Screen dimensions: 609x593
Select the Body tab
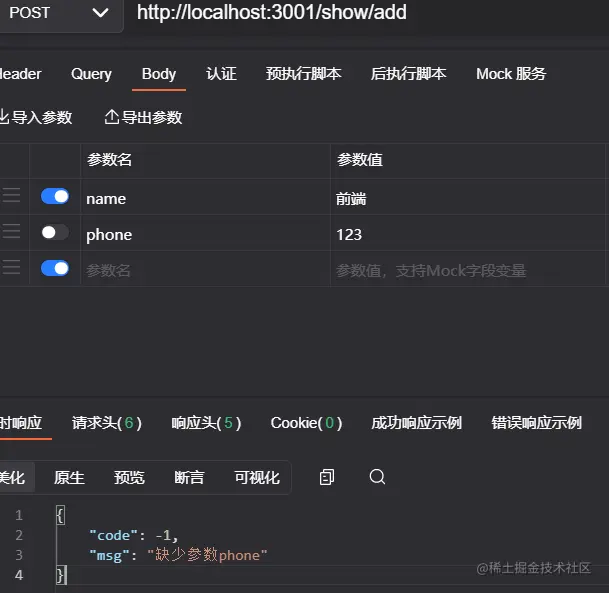pyautogui.click(x=159, y=74)
